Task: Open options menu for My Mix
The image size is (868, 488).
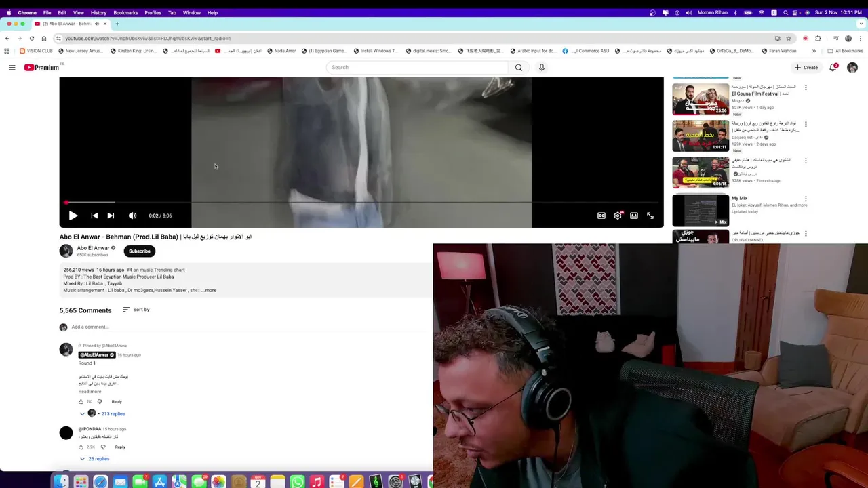Action: click(x=806, y=199)
